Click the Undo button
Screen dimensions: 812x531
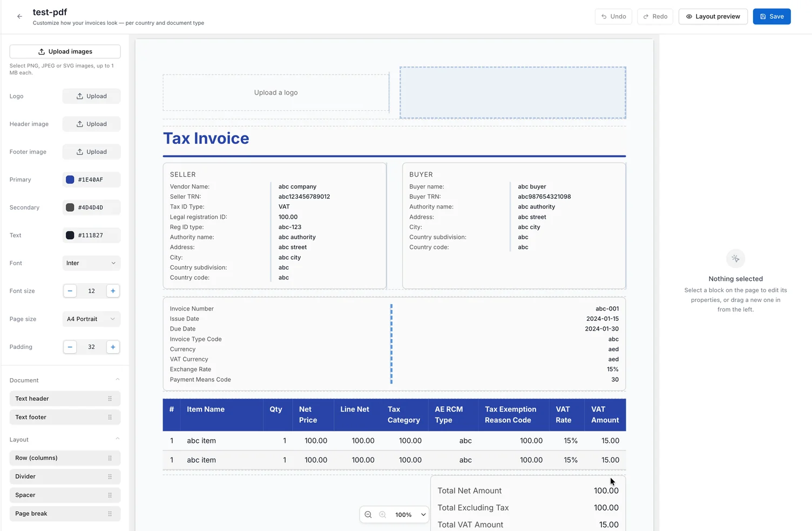(x=613, y=17)
